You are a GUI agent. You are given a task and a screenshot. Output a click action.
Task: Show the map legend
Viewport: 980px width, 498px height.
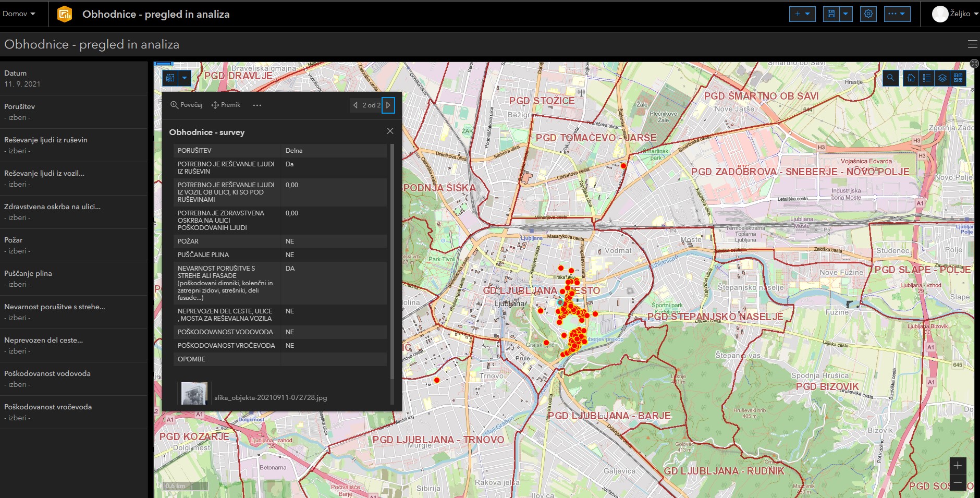[x=926, y=78]
